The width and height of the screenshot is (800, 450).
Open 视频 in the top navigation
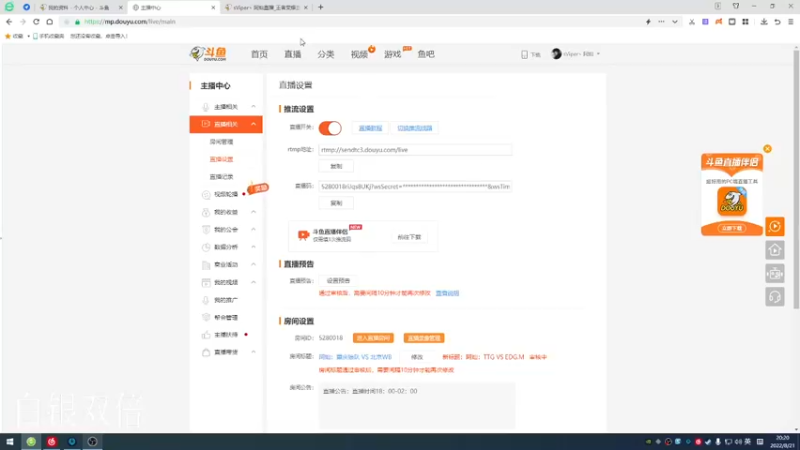359,54
